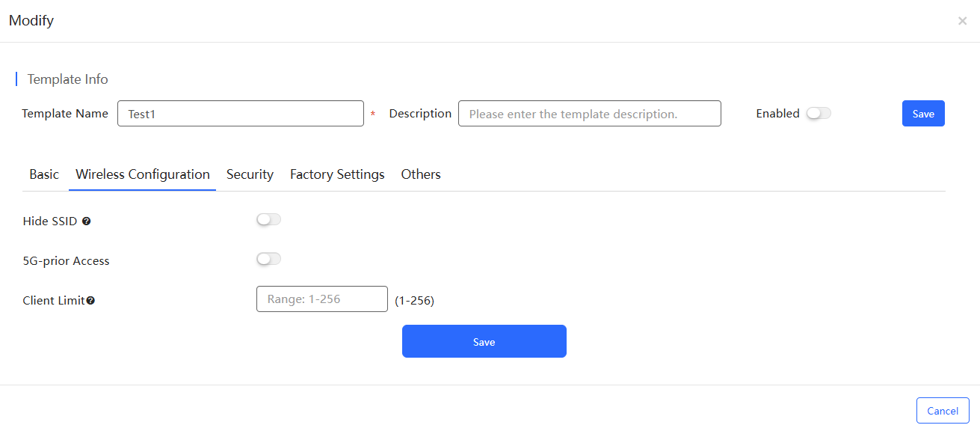Enable the 5G-prior Access switch

click(x=268, y=259)
